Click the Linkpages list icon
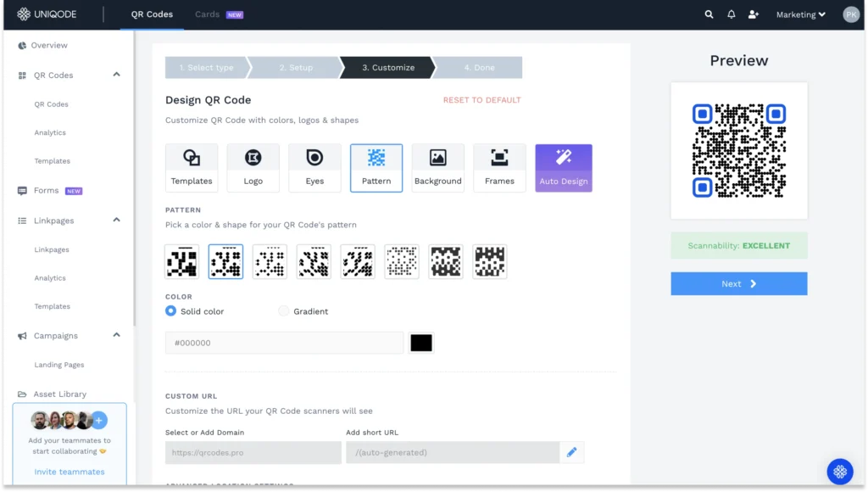Image resolution: width=868 pixels, height=492 pixels. 21,221
